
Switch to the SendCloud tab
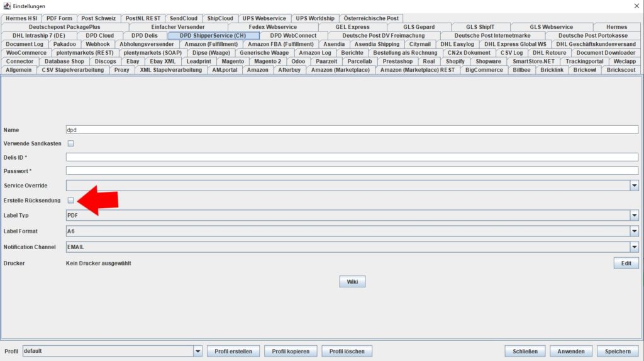(x=184, y=18)
